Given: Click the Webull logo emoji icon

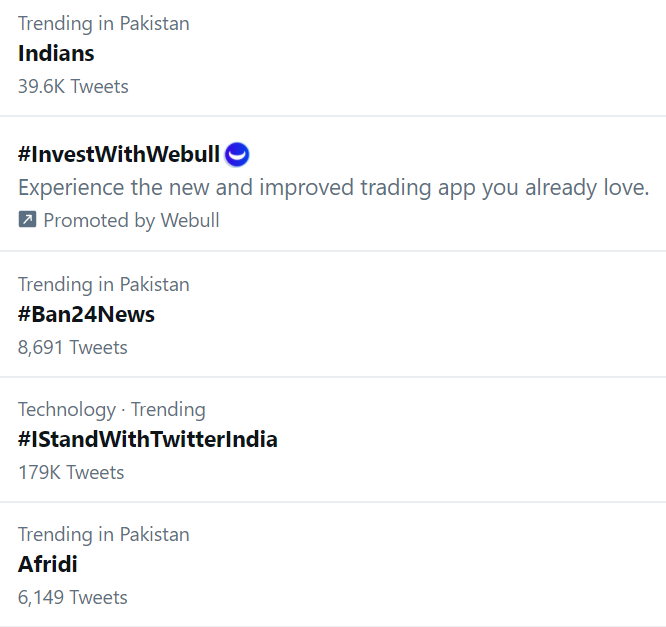Looking at the screenshot, I should pos(237,154).
